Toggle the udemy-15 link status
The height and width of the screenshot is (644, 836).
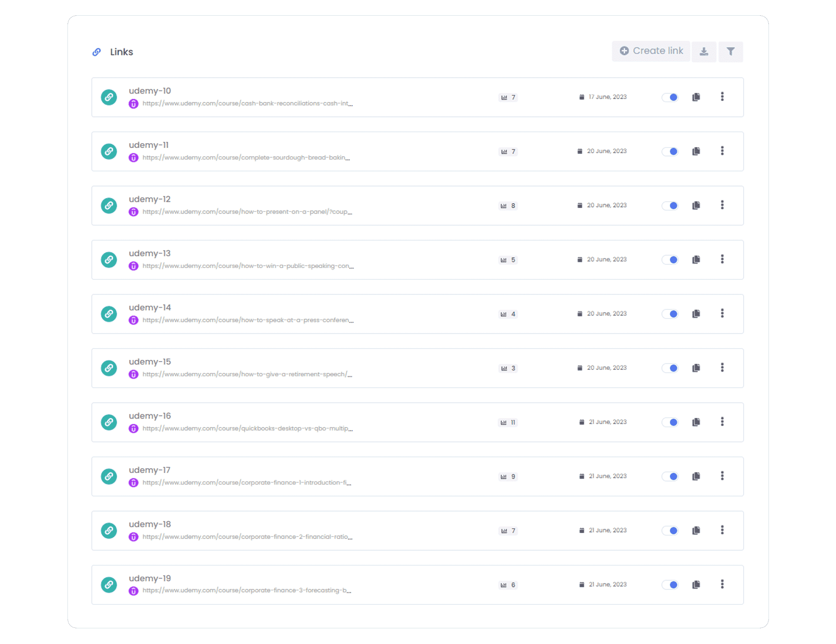tap(670, 368)
